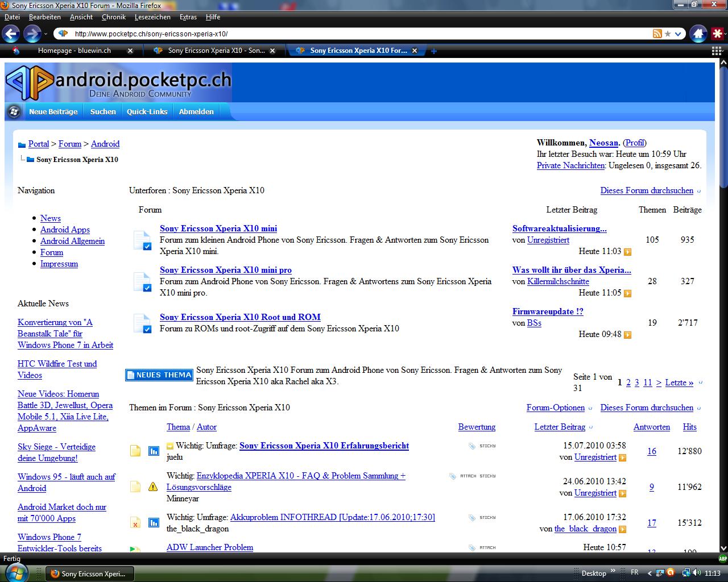Open Android Apps in Navigation sidebar
Image resolution: width=728 pixels, height=582 pixels.
[x=65, y=230]
